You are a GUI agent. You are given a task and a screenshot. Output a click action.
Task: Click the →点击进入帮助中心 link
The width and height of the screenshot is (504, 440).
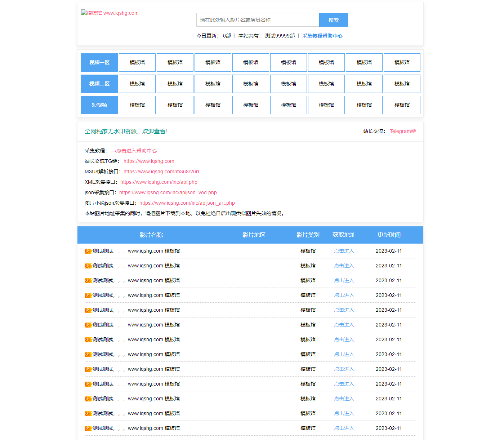134,151
